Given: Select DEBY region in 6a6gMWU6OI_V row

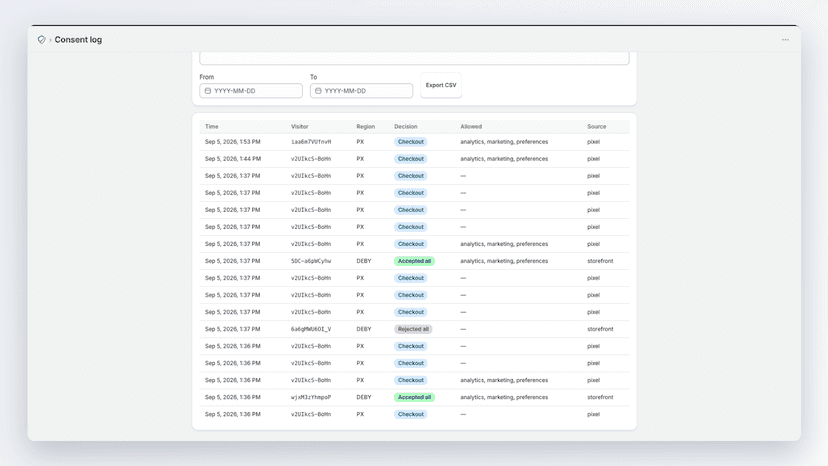Looking at the screenshot, I should click(x=364, y=329).
